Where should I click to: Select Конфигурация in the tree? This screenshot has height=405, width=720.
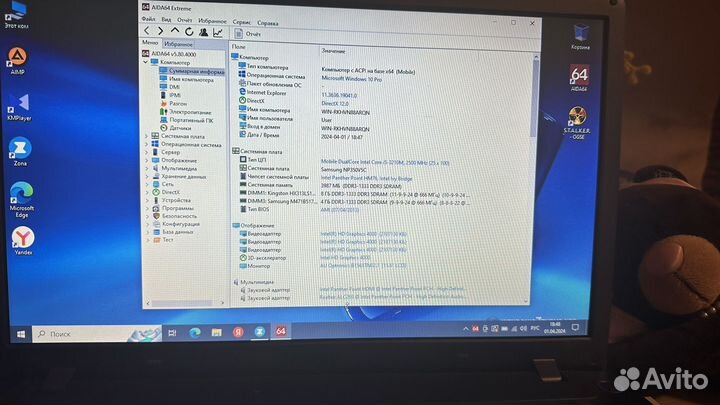tap(176, 224)
